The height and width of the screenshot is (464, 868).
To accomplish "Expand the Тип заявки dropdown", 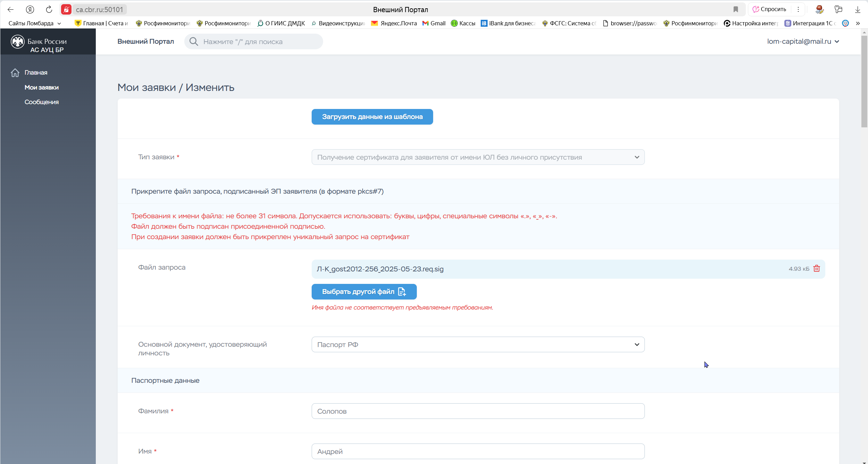I will click(478, 157).
